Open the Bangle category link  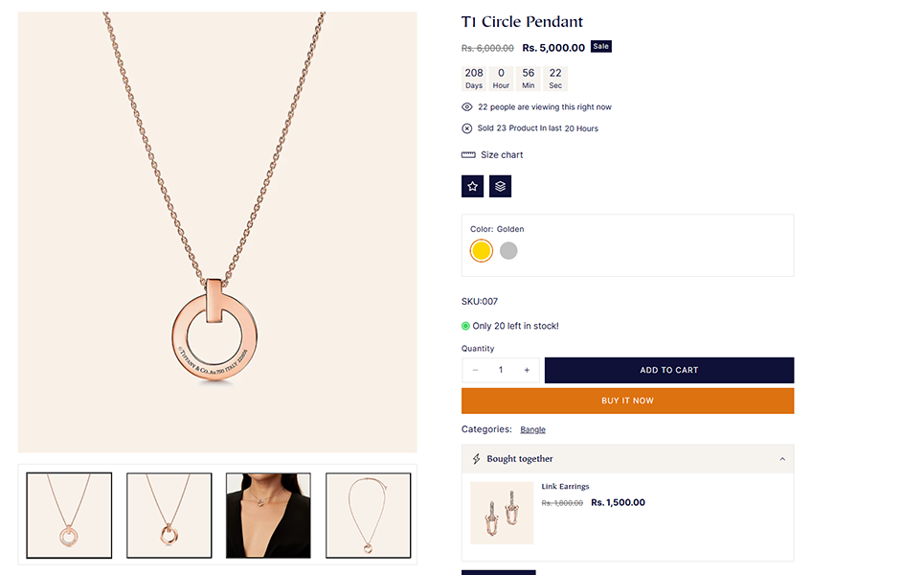(532, 429)
